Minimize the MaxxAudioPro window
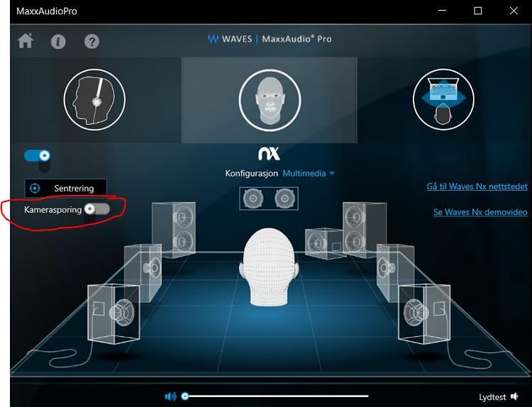 pos(442,11)
